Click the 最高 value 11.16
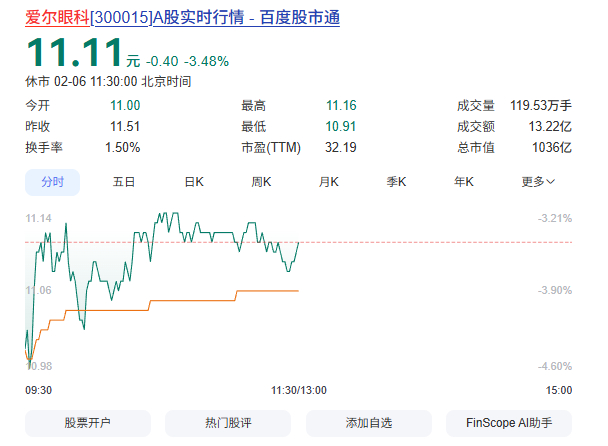This screenshot has width=608, height=446. 341,105
